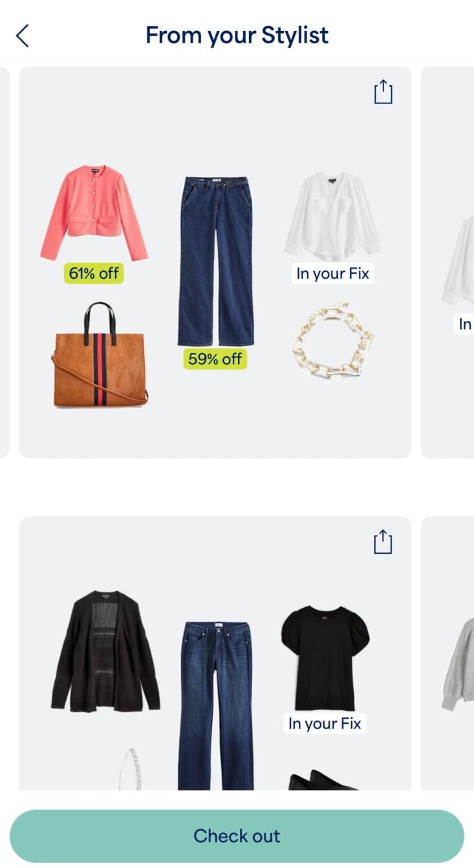Select the gold chain link bracelet
474x868 pixels.
(x=332, y=341)
